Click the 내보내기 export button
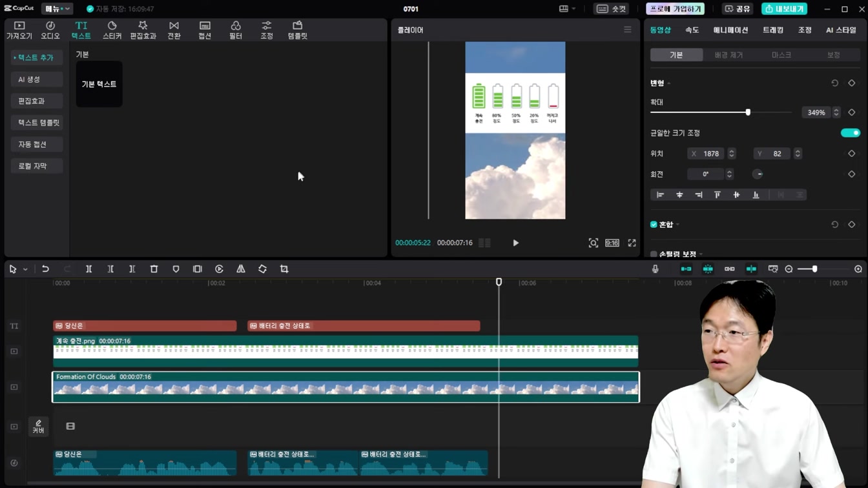 [x=784, y=9]
